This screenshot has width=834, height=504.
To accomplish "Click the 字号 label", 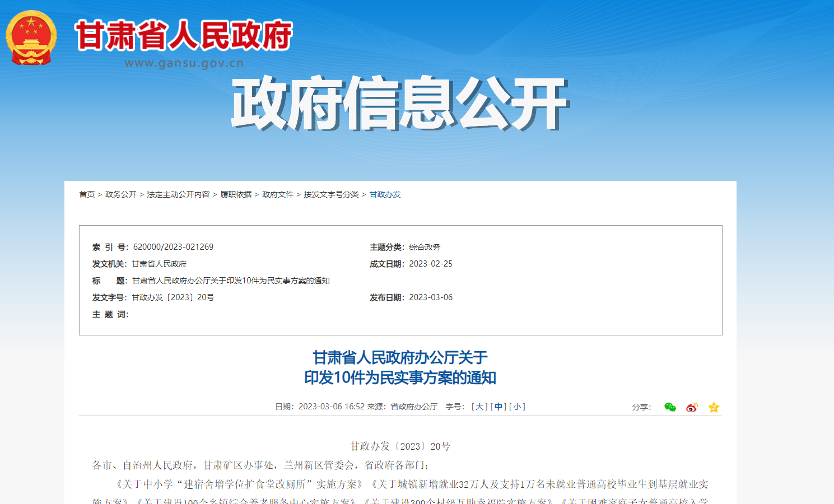I will [x=455, y=407].
